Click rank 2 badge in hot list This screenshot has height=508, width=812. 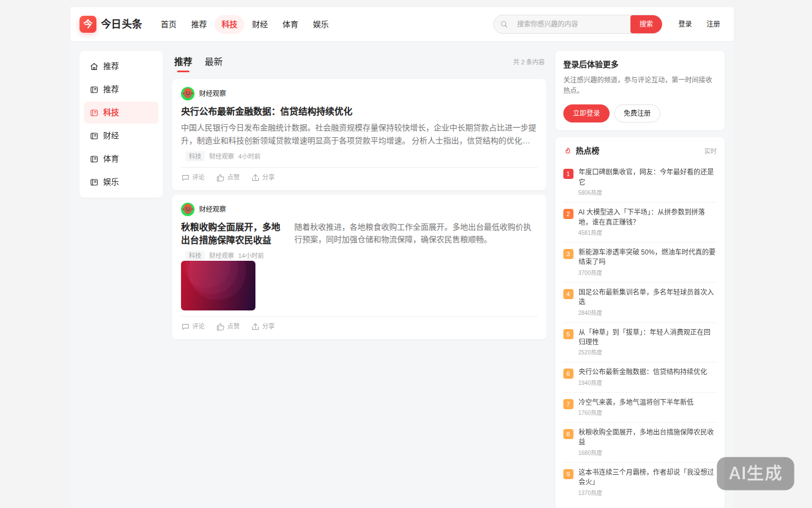(x=568, y=214)
